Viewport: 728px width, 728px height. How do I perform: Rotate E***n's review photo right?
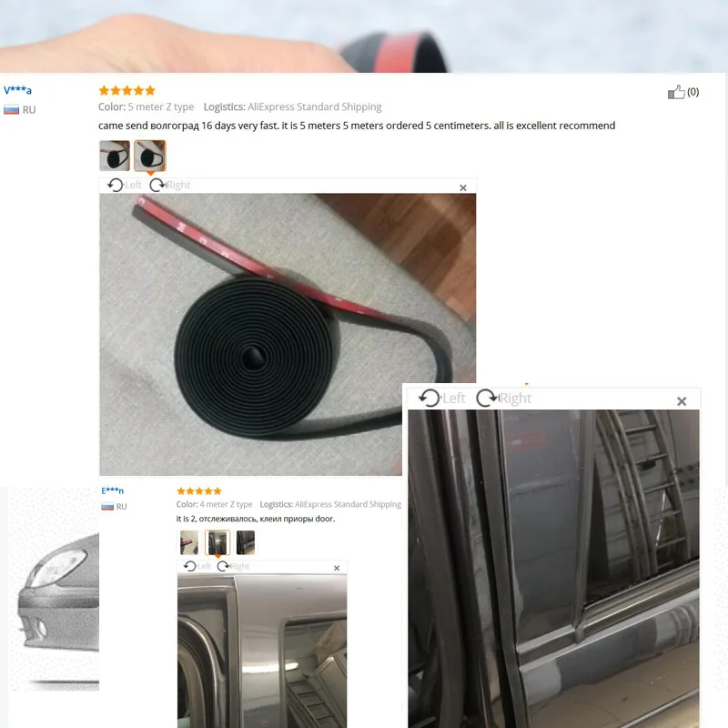[233, 566]
